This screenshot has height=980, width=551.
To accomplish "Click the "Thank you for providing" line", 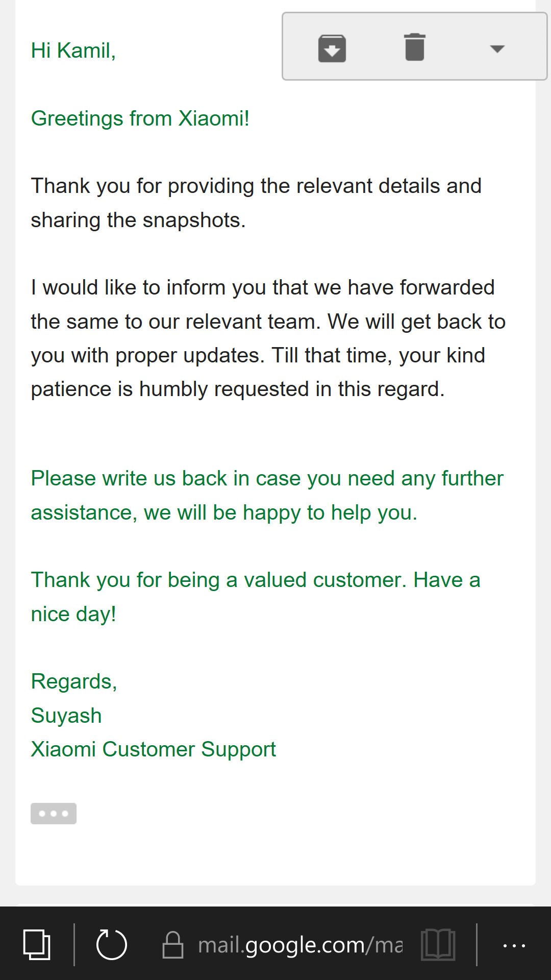I will pos(256,186).
